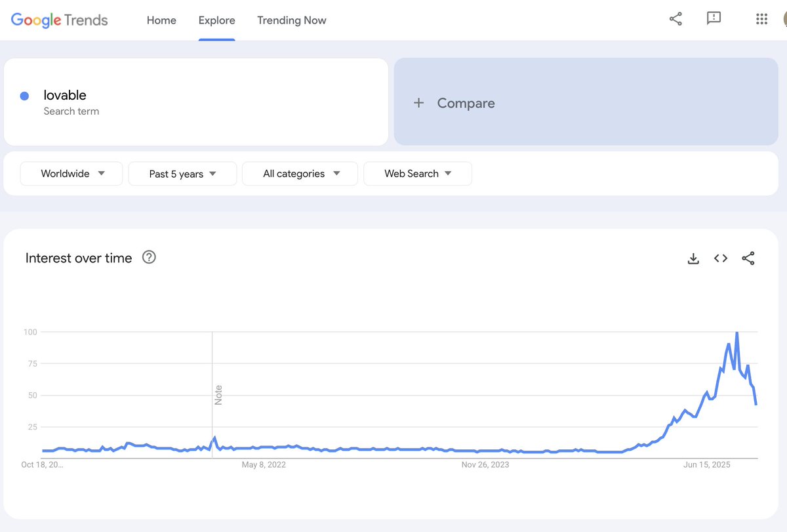Click the plus icon next to Compare
Image resolution: width=787 pixels, height=532 pixels.
tap(419, 103)
